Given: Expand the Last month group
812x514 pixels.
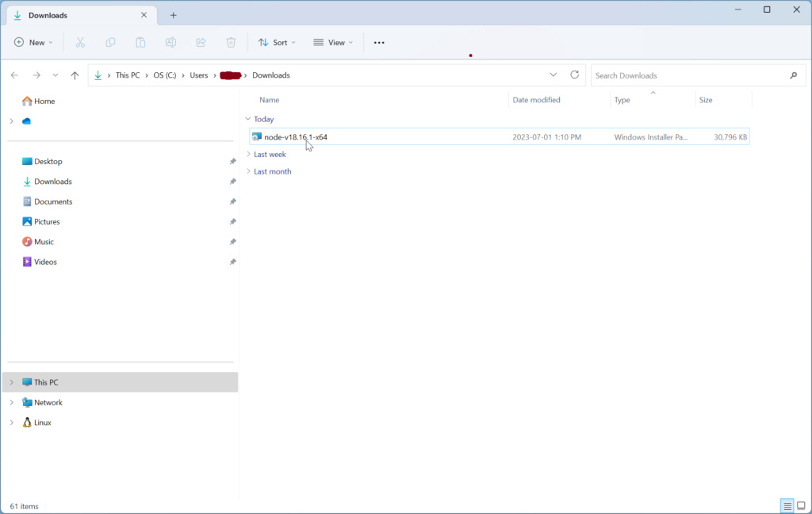Looking at the screenshot, I should [x=248, y=171].
